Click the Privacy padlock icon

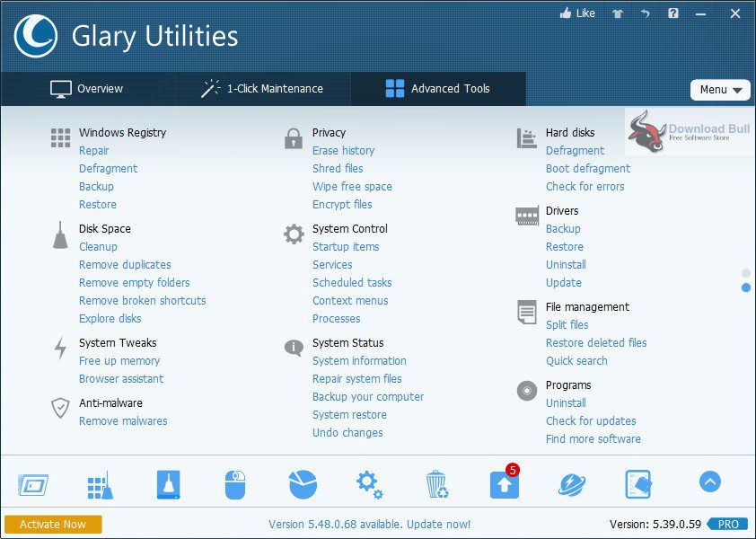pyautogui.click(x=294, y=138)
